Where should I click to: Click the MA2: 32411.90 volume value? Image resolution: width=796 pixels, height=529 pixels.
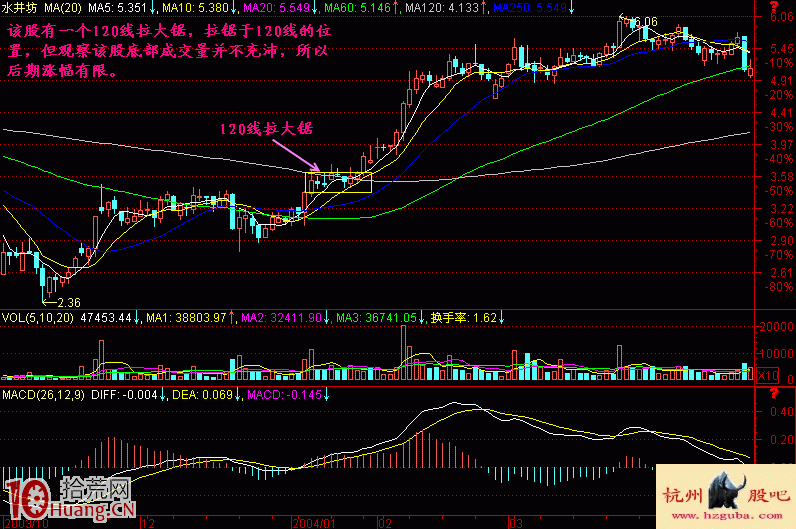(281, 318)
